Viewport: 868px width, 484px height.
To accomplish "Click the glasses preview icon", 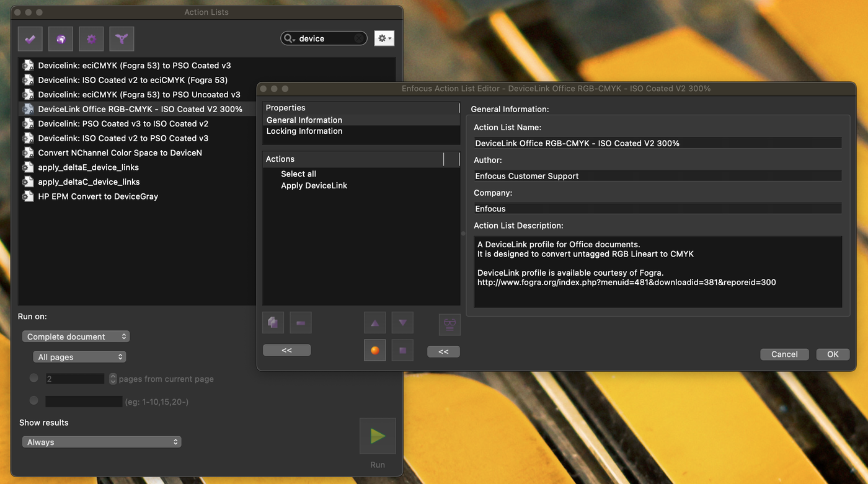I will [449, 323].
